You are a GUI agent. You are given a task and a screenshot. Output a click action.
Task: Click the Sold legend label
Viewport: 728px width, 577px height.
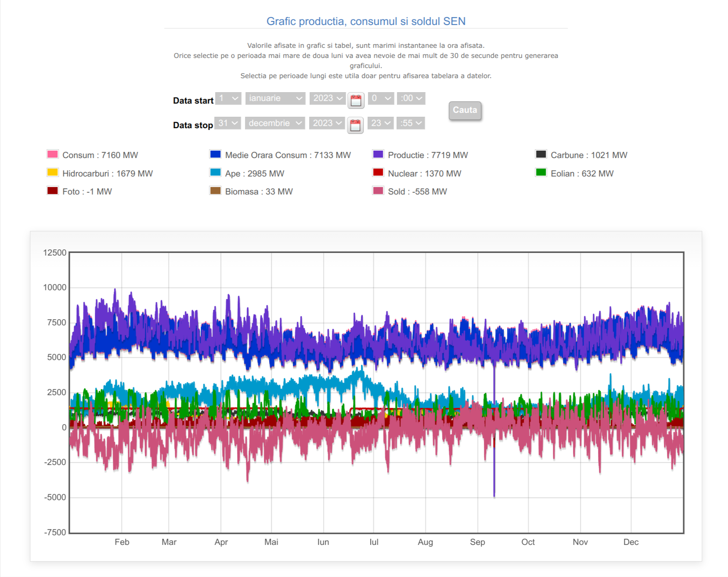417,191
